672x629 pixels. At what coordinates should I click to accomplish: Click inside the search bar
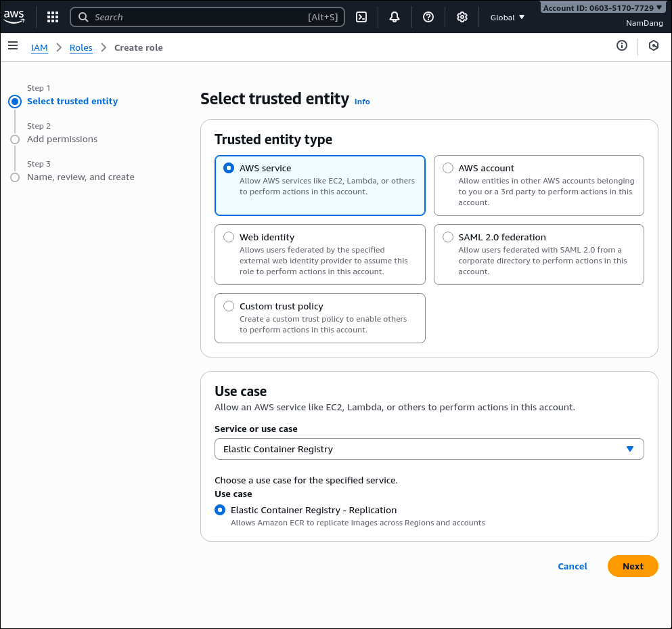203,17
